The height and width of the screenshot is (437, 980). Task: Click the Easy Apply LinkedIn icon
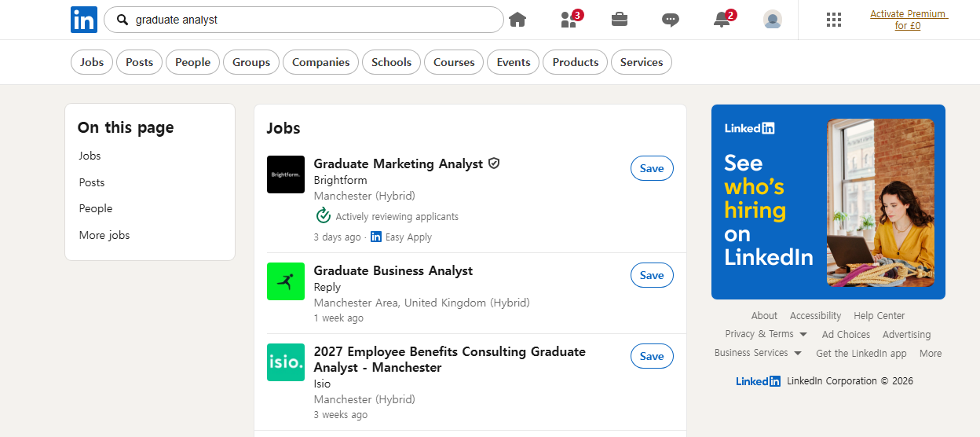[376, 237]
